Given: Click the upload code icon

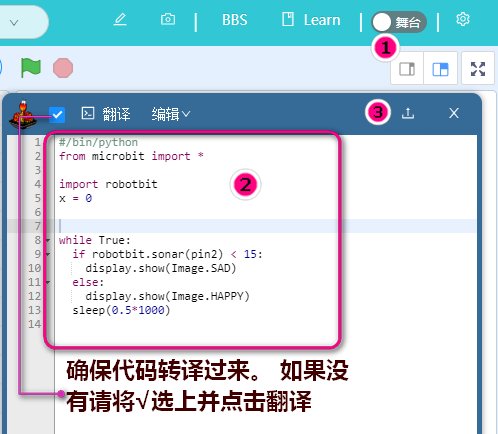Looking at the screenshot, I should point(408,113).
